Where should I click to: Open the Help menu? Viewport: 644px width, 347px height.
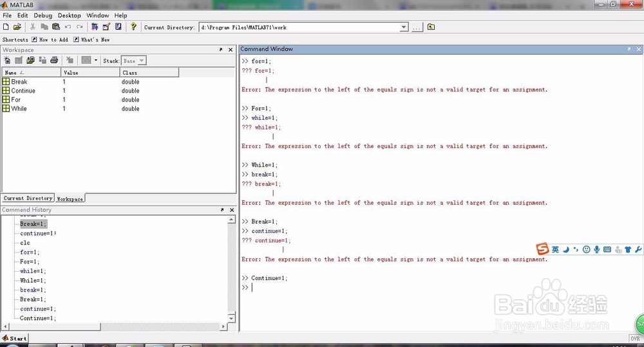120,15
